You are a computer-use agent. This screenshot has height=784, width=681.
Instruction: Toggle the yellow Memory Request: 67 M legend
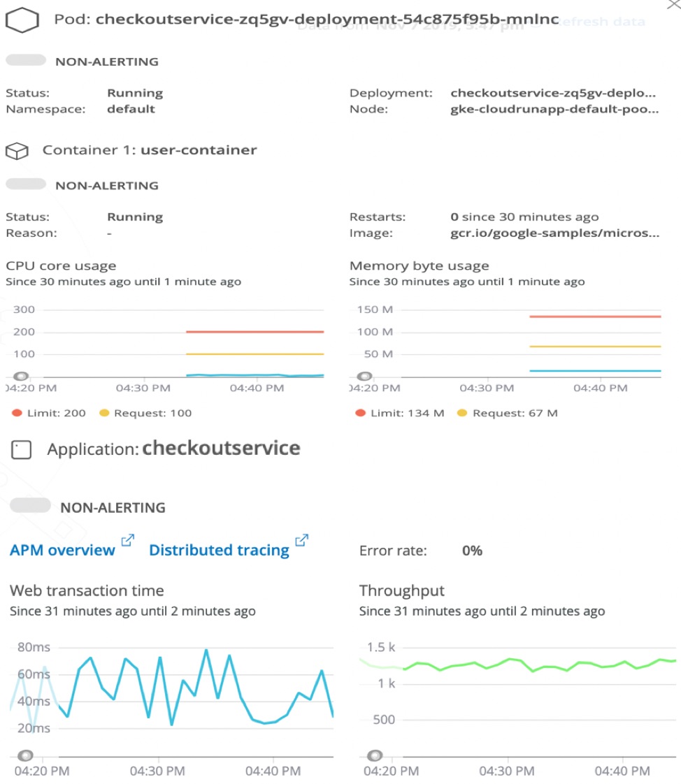[508, 413]
